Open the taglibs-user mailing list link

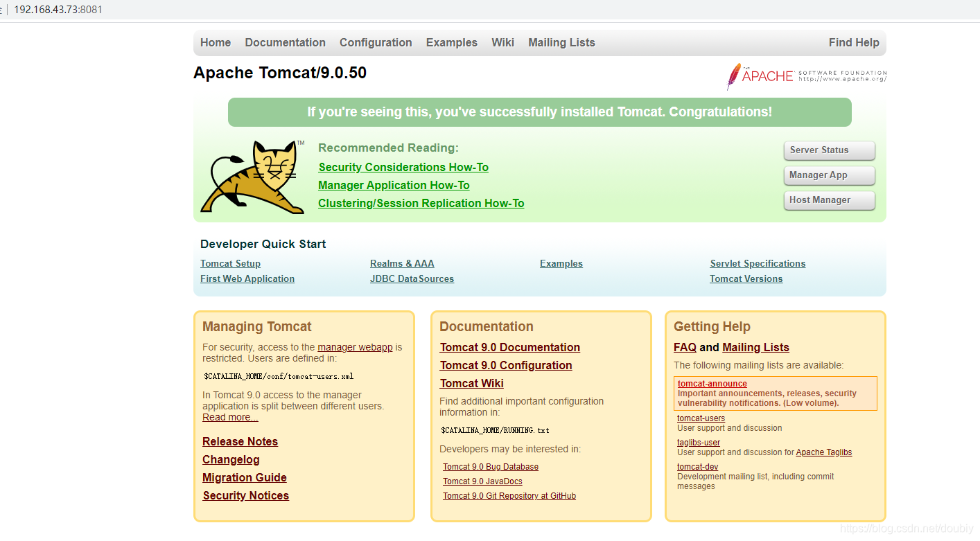[x=699, y=443]
